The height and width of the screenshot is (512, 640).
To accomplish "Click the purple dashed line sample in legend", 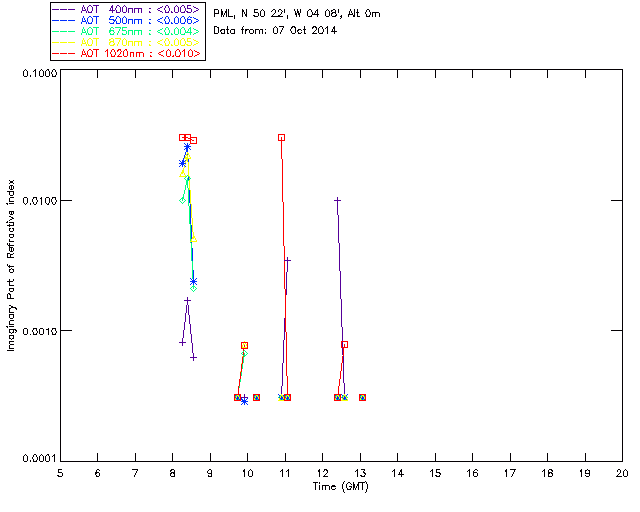I will tap(64, 9).
